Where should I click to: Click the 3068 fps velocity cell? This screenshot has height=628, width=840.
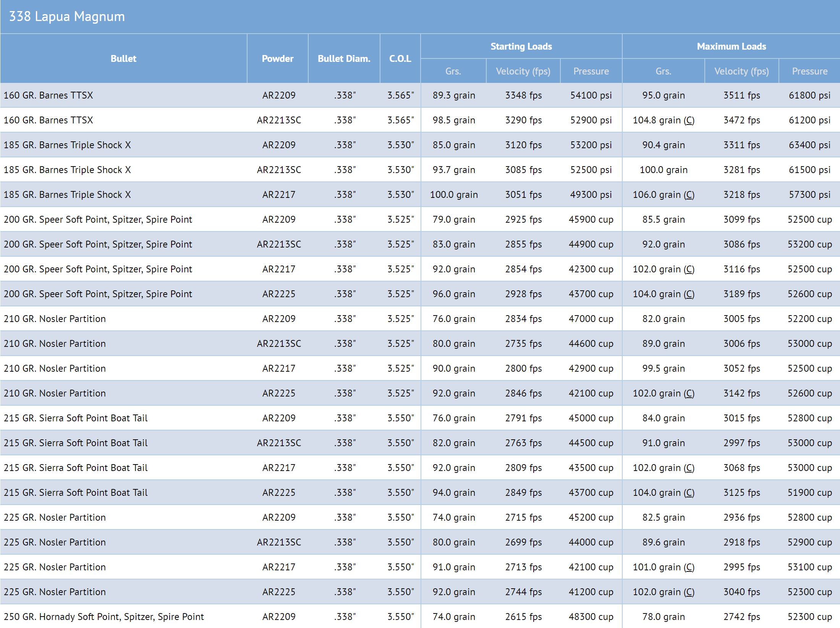[742, 468]
